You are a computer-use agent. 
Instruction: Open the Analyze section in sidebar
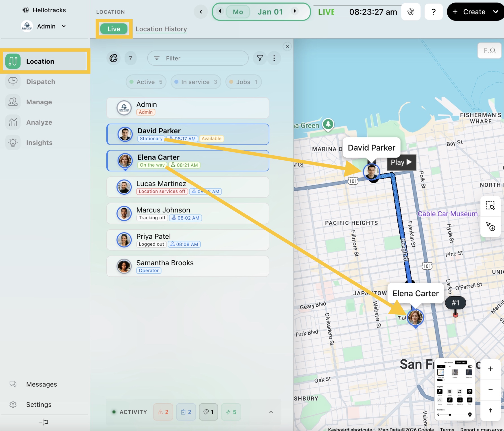click(x=39, y=122)
